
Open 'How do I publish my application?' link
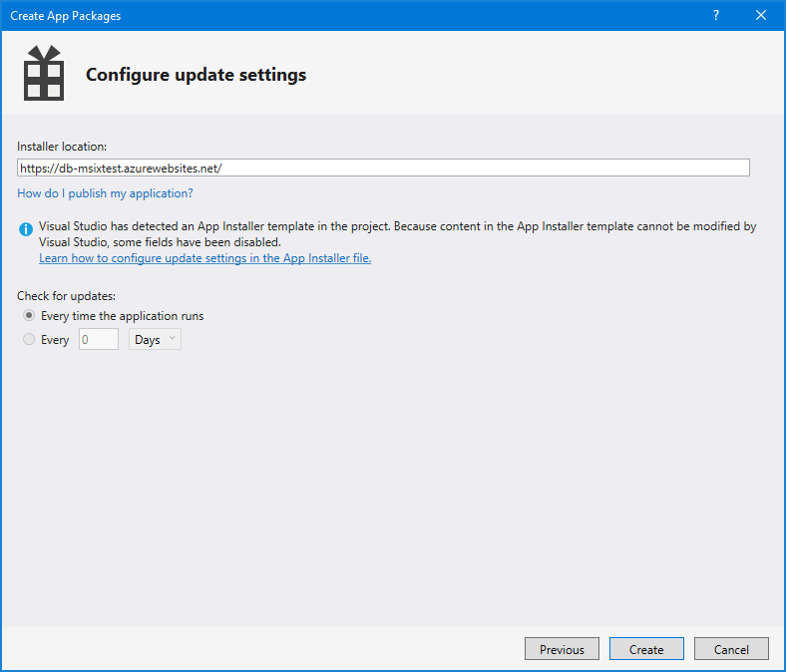105,193
